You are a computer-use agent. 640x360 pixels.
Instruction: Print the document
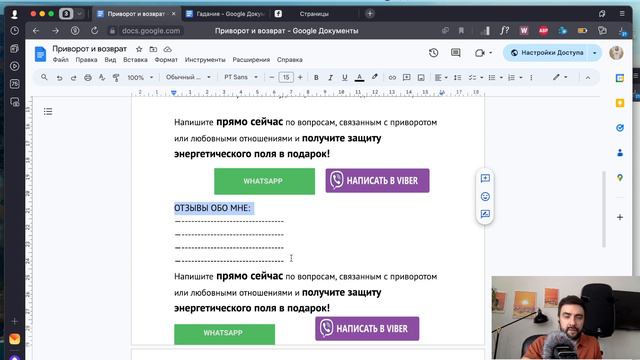click(88, 78)
